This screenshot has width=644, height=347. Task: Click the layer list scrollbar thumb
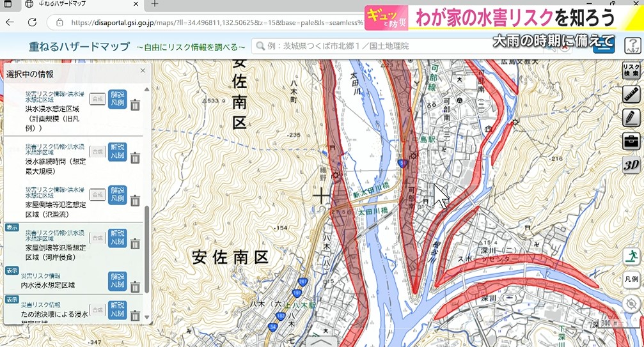147,249
